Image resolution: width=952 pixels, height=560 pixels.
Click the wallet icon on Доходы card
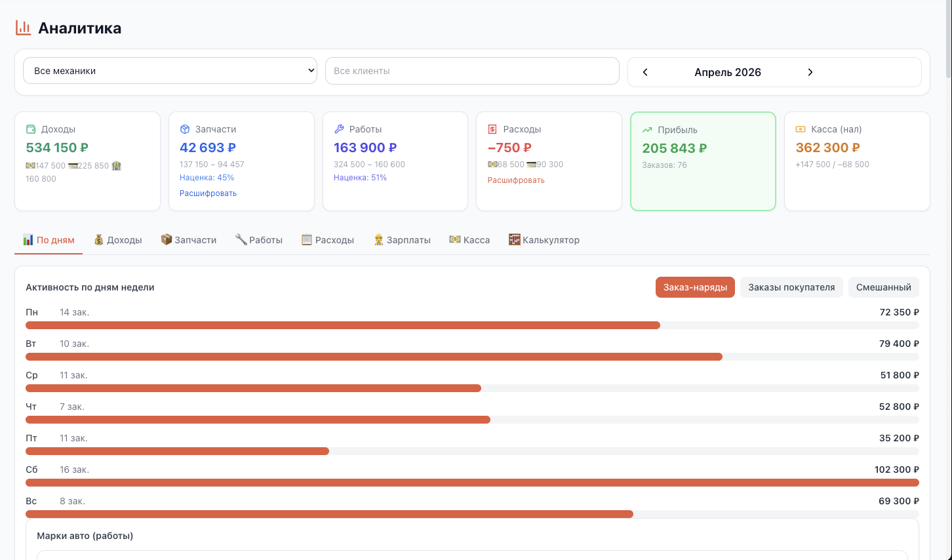[31, 129]
